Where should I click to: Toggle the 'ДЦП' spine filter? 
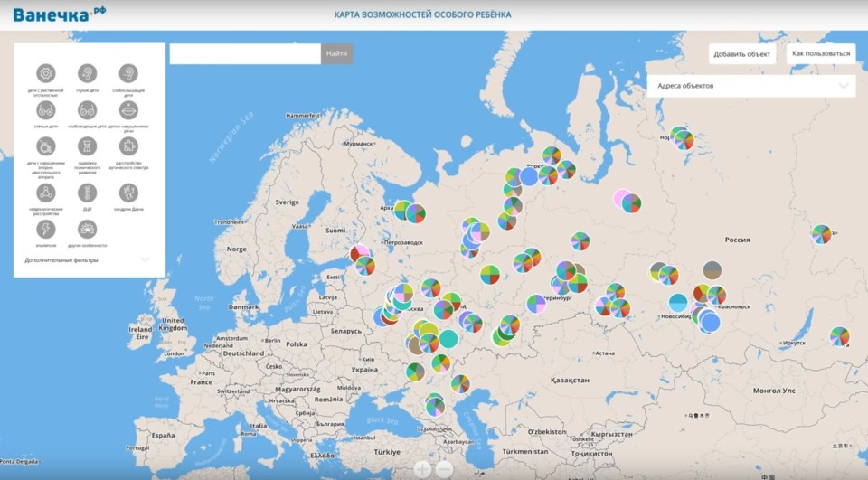click(87, 193)
